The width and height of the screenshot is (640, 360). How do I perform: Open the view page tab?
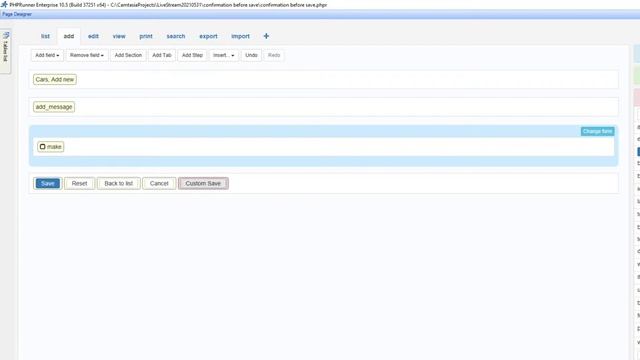[x=119, y=36]
